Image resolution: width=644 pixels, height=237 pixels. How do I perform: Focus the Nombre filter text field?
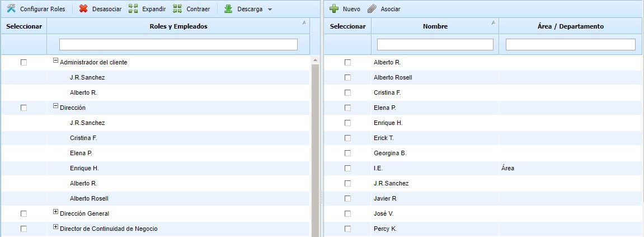click(435, 44)
